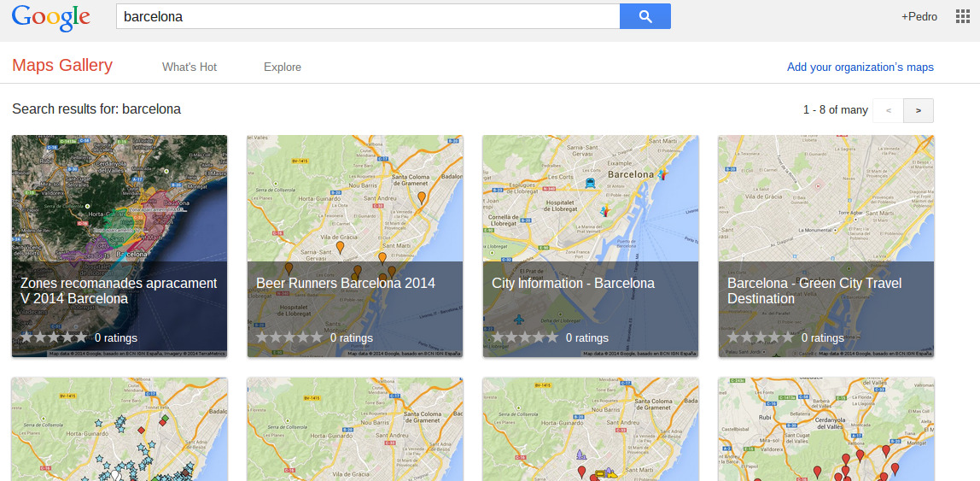
Task: Click the Maps Gallery title link
Action: click(x=62, y=66)
